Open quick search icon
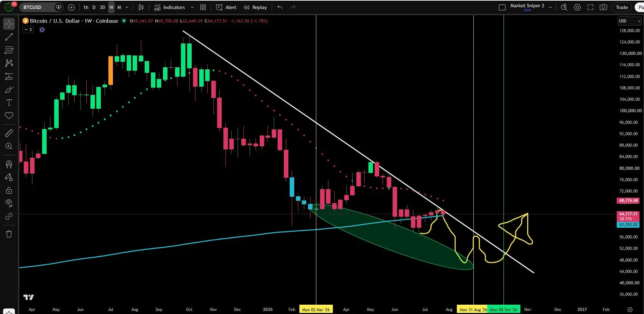The height and width of the screenshot is (314, 644). [564, 7]
